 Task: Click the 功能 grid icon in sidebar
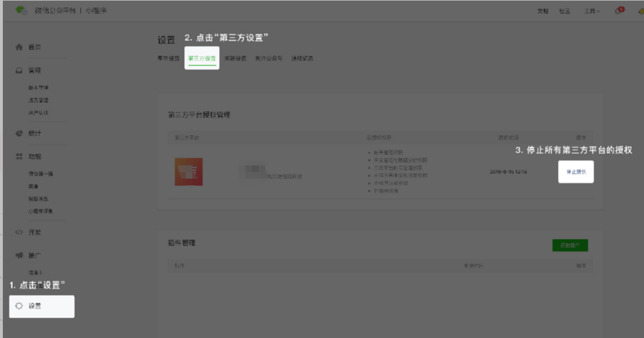point(19,156)
